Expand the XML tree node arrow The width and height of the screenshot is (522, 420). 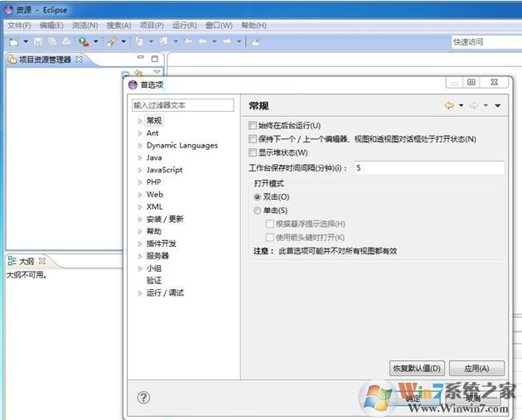[140, 207]
